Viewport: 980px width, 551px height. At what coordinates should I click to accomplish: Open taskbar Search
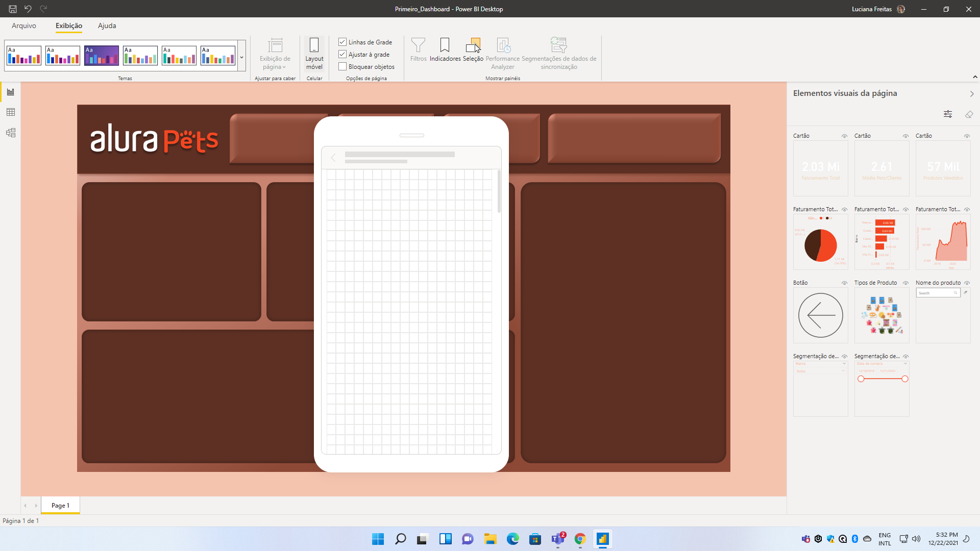401,539
